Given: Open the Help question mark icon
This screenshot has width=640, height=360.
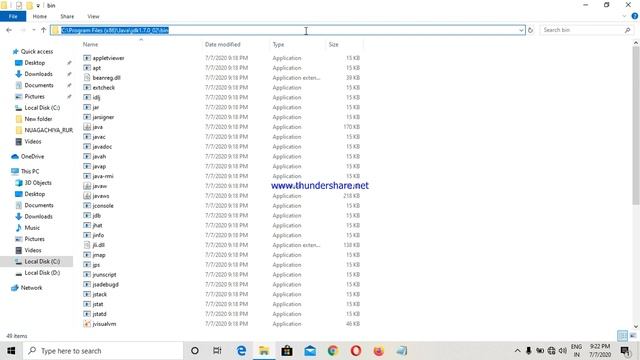Looking at the screenshot, I should (x=635, y=16).
